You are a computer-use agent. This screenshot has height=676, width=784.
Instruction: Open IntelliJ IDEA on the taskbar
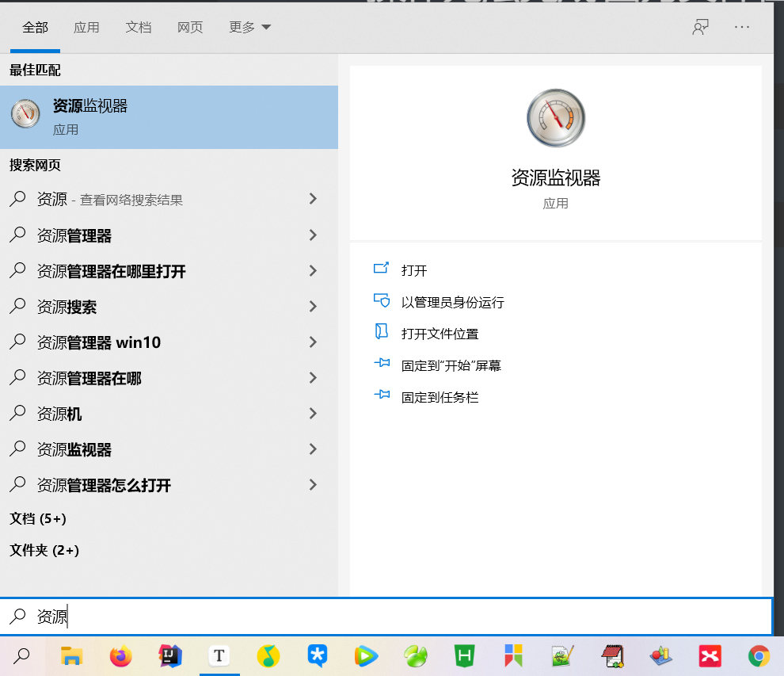point(169,655)
